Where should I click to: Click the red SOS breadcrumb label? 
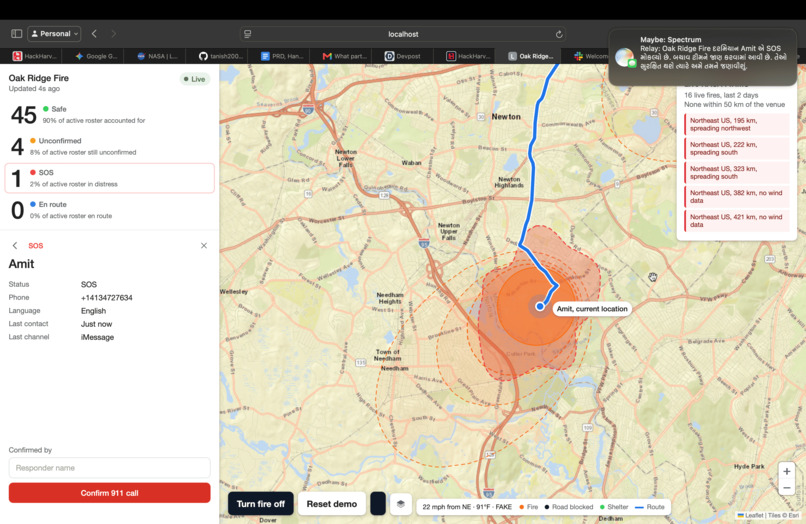pyautogui.click(x=35, y=246)
